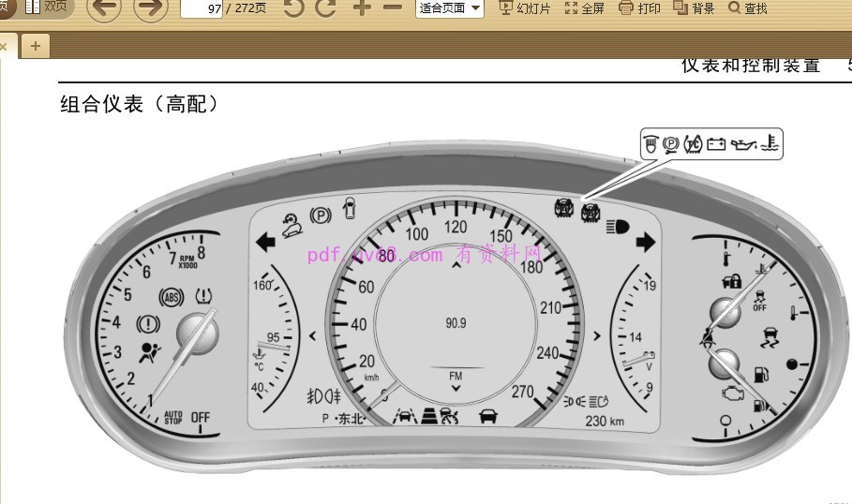852x504 pixels.
Task: Click the 组合仪表（高配） heading text
Action: pos(140,104)
